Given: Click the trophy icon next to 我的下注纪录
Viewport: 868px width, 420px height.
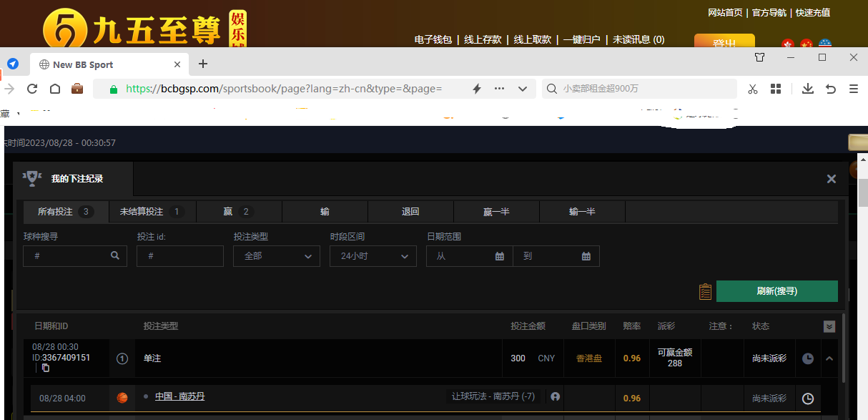Looking at the screenshot, I should tap(31, 177).
